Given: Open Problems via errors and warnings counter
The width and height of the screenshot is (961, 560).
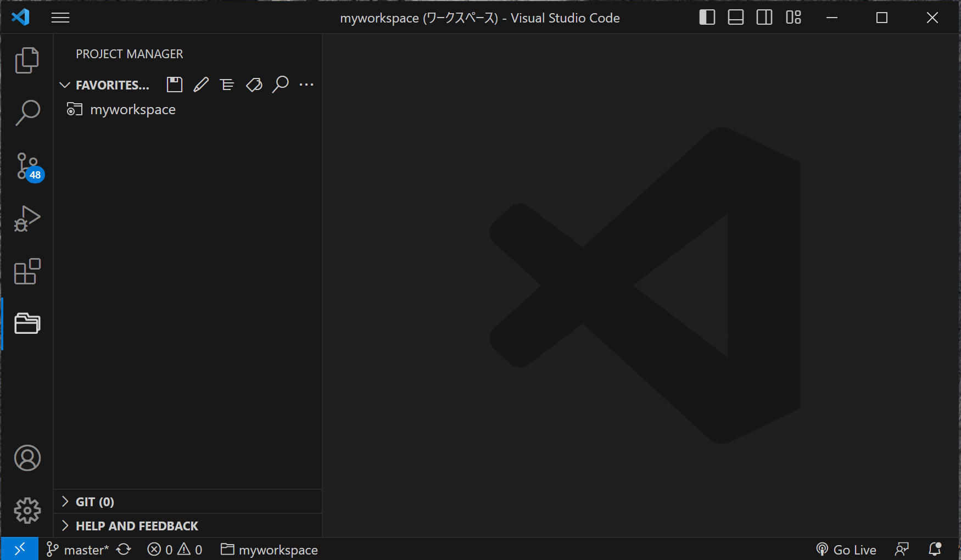Looking at the screenshot, I should [x=175, y=550].
